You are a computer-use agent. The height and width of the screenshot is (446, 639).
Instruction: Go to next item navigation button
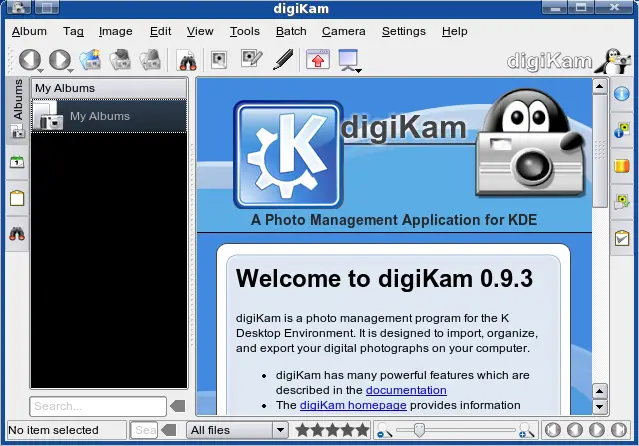597,430
